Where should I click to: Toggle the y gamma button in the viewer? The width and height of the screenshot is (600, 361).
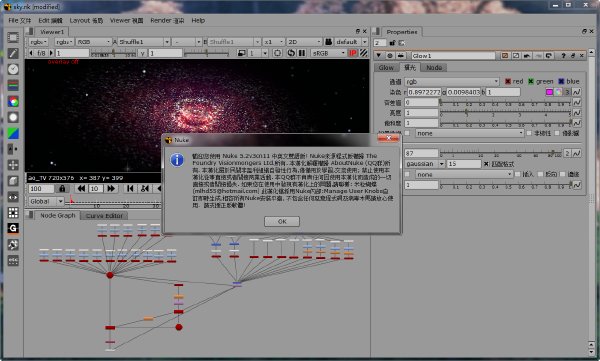(142, 53)
